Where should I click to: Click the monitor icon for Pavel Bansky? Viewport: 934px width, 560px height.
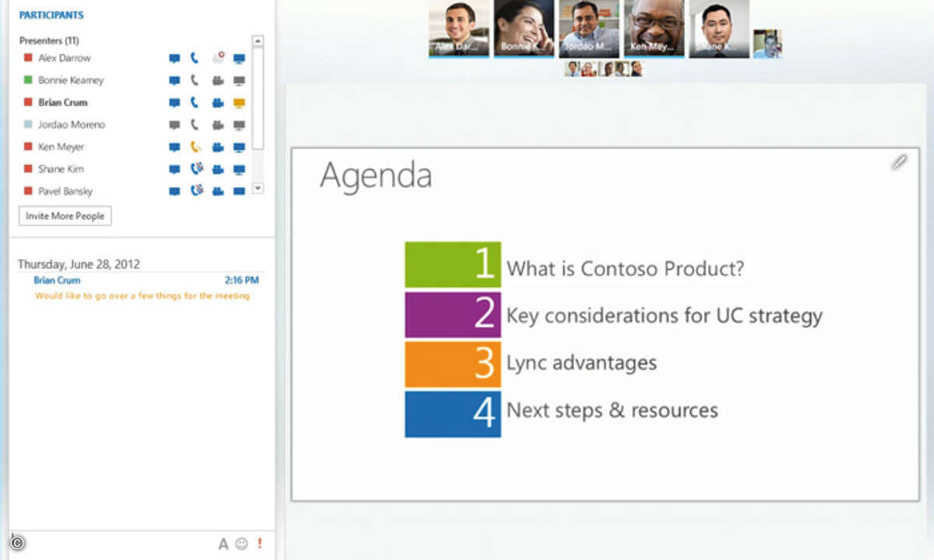coord(239,191)
